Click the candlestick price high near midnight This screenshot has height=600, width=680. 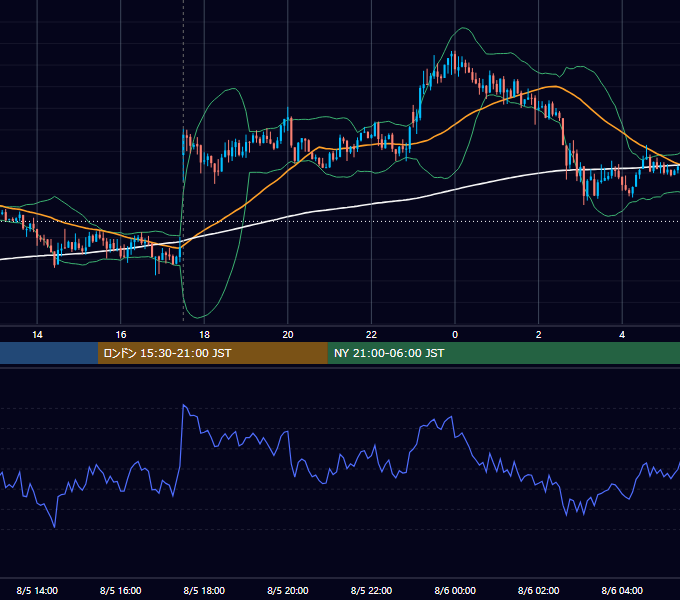(453, 52)
